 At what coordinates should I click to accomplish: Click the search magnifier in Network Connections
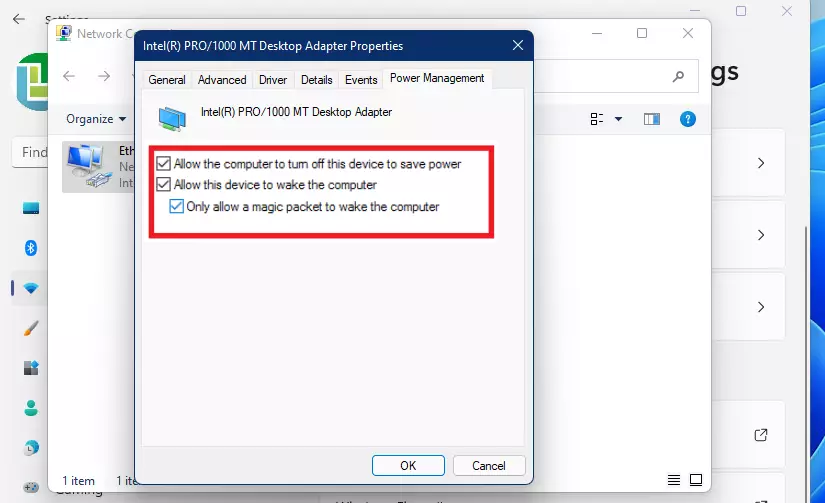click(679, 77)
